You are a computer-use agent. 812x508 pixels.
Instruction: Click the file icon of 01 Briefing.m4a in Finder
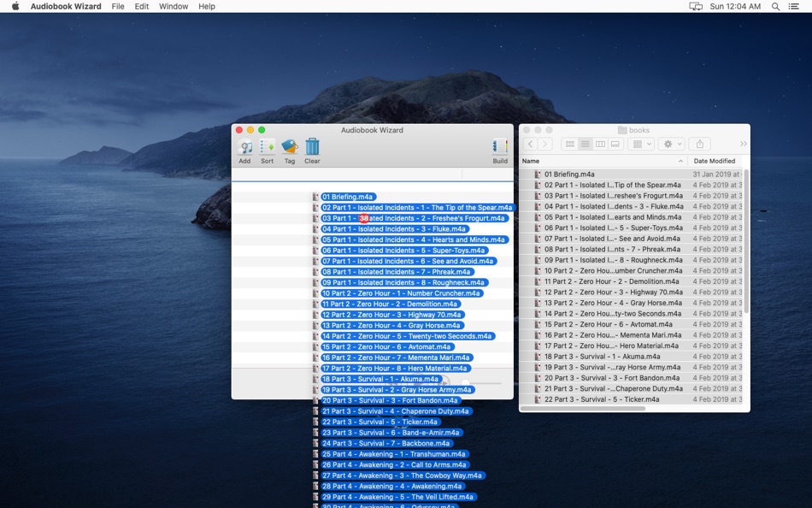tap(538, 174)
